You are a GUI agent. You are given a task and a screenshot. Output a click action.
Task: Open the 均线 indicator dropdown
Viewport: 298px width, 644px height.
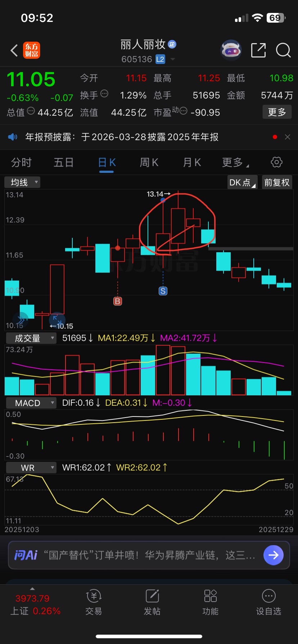tap(22, 182)
